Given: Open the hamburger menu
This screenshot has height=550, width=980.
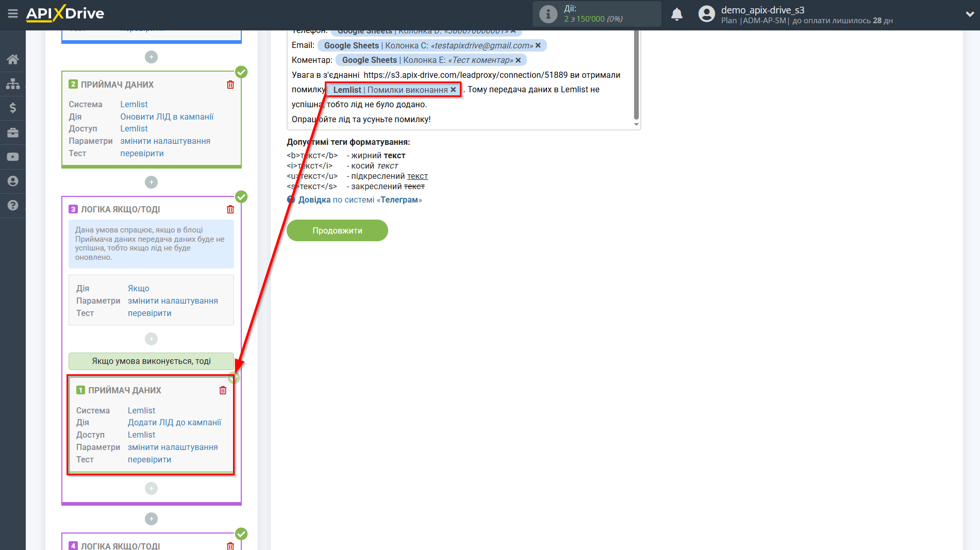Looking at the screenshot, I should [13, 14].
